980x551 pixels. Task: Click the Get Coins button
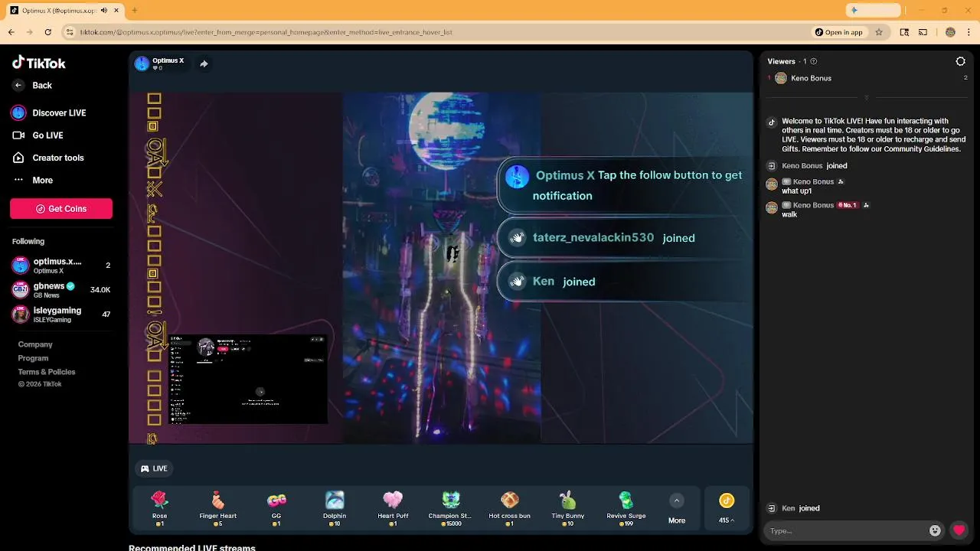61,209
